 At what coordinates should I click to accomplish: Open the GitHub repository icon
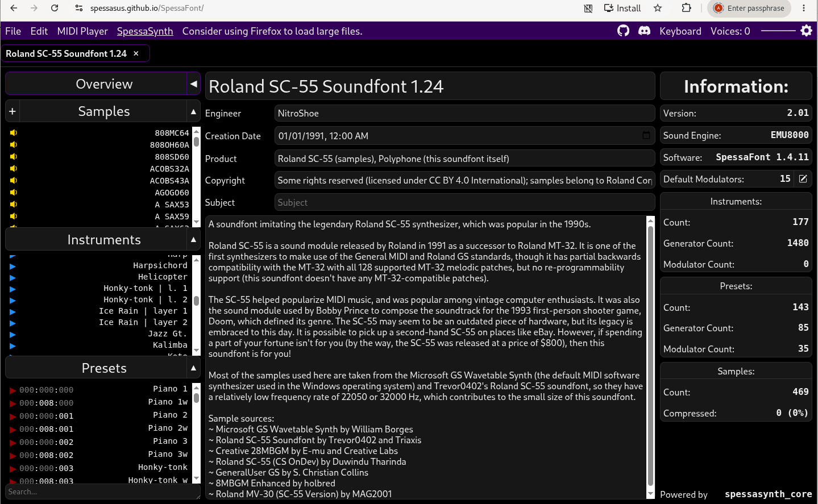(624, 31)
